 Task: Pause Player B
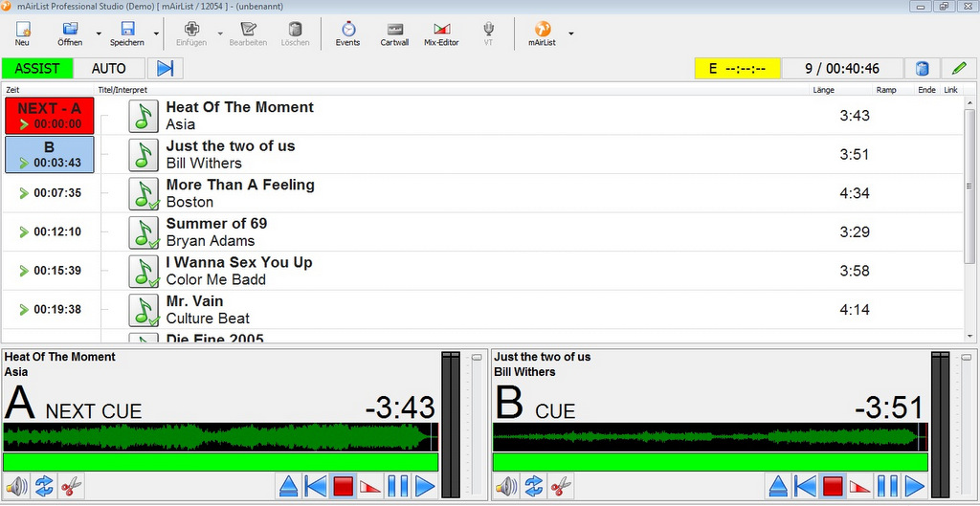[887, 485]
